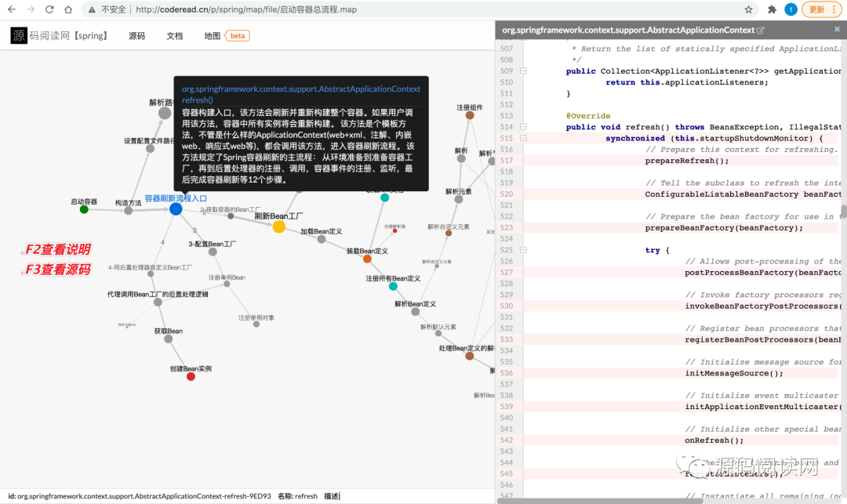This screenshot has height=504, width=847.
Task: Select the 解析自定义元素 node
Action: click(449, 233)
